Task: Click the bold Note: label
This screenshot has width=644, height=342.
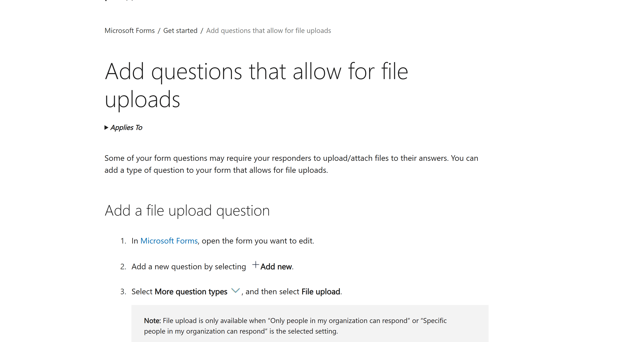Action: click(x=152, y=321)
